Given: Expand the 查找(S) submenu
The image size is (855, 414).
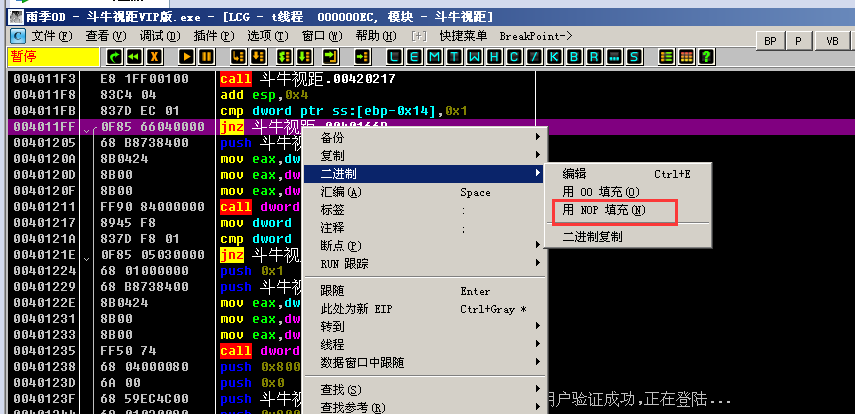Looking at the screenshot, I should (x=424, y=389).
